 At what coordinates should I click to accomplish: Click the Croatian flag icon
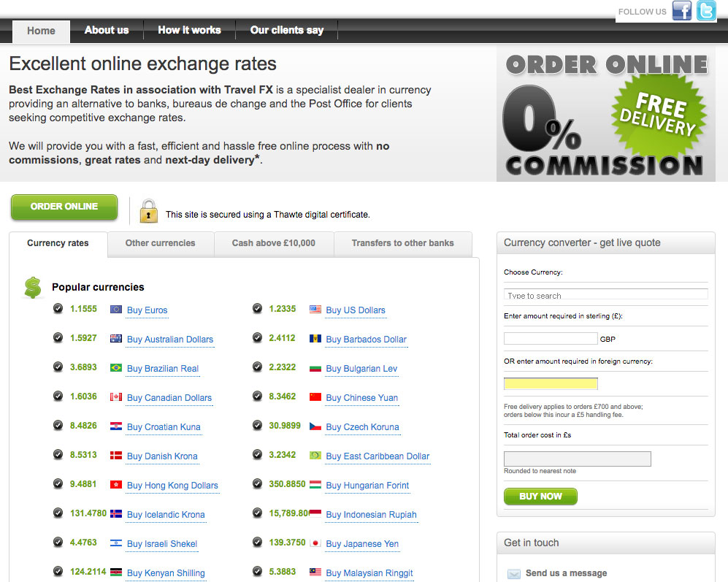pyautogui.click(x=116, y=426)
